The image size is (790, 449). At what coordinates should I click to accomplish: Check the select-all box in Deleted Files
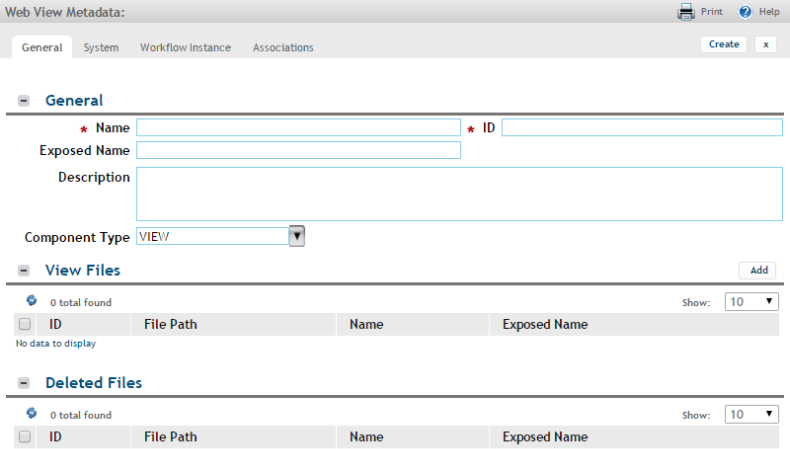pos(25,436)
